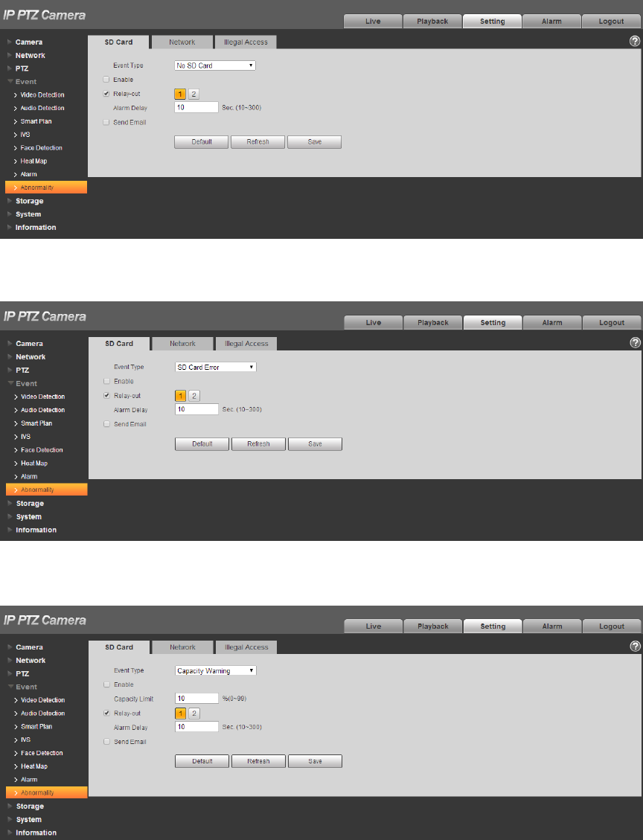Untick Relay-out checkbox in No SD Card screen

pyautogui.click(x=106, y=94)
